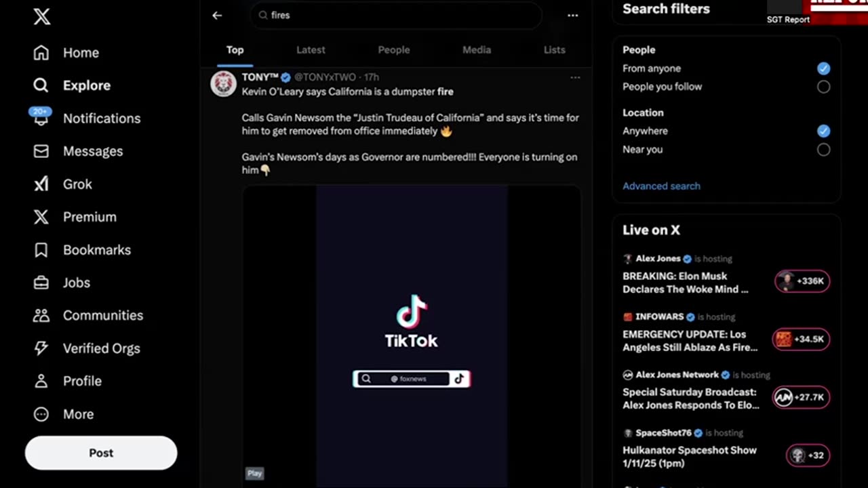Click the Live on X heading
Screen dimensions: 868x488
pos(651,230)
